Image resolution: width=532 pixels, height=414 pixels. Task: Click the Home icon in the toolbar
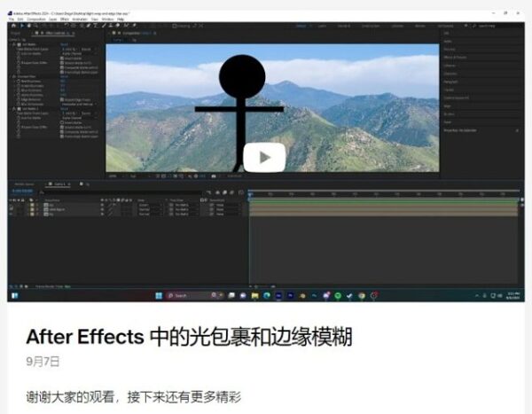[x=13, y=26]
